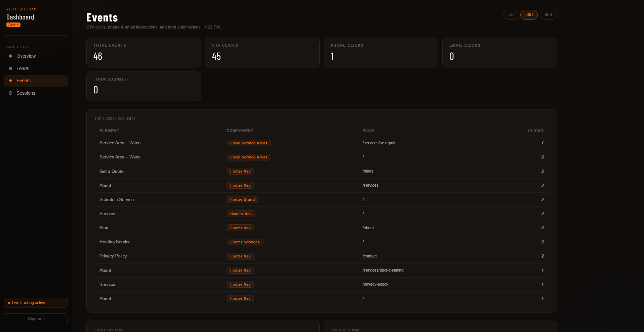Click the Leads circle icon in sidebar
Viewport: 644px width, 332px height.
10,68
